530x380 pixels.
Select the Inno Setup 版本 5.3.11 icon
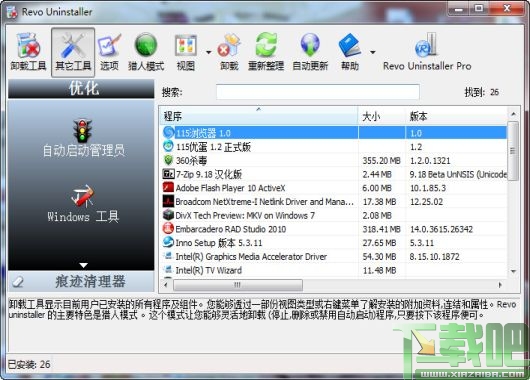168,242
